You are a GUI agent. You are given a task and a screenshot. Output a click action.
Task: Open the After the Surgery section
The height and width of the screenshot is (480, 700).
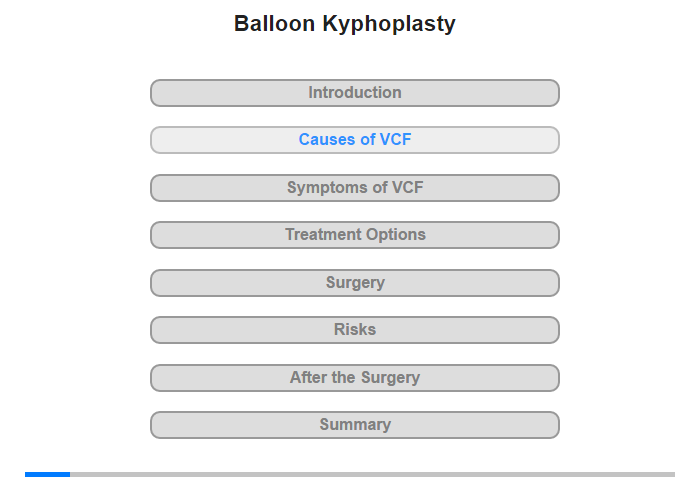[x=354, y=378]
